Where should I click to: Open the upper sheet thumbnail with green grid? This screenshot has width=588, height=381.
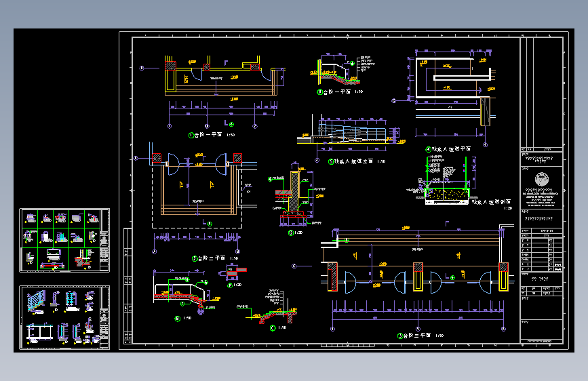click(64, 240)
